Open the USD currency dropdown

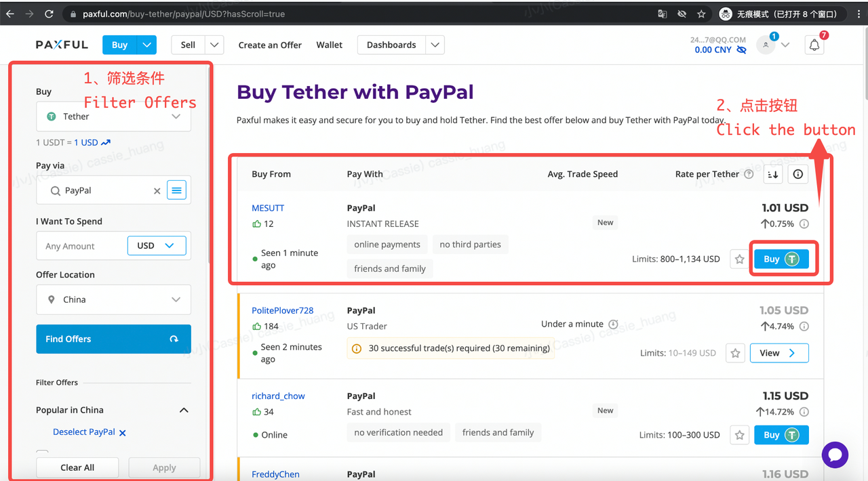[x=157, y=245]
